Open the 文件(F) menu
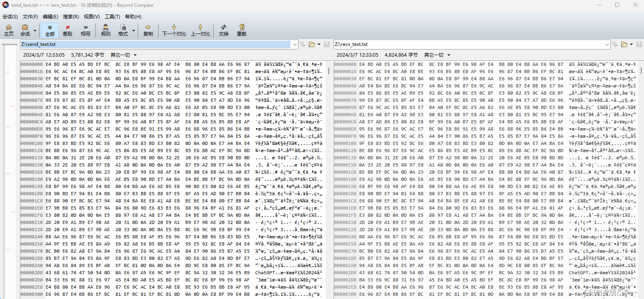Viewport: 644px width, 299px height. click(30, 16)
